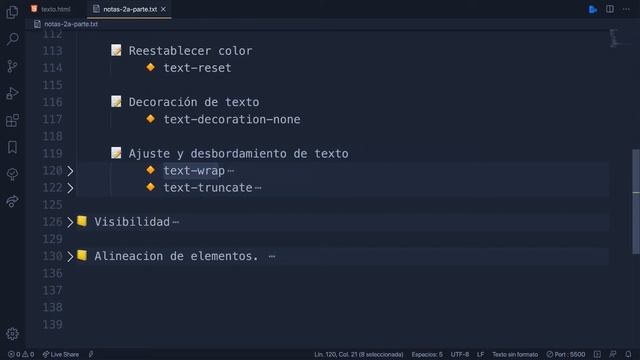Open the Manage settings gear
Screen dimensions: 640x360
pyautogui.click(x=12, y=334)
